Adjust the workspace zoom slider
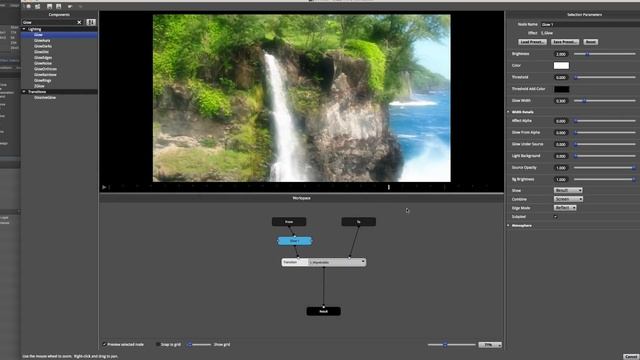640x360 pixels. (x=451, y=345)
